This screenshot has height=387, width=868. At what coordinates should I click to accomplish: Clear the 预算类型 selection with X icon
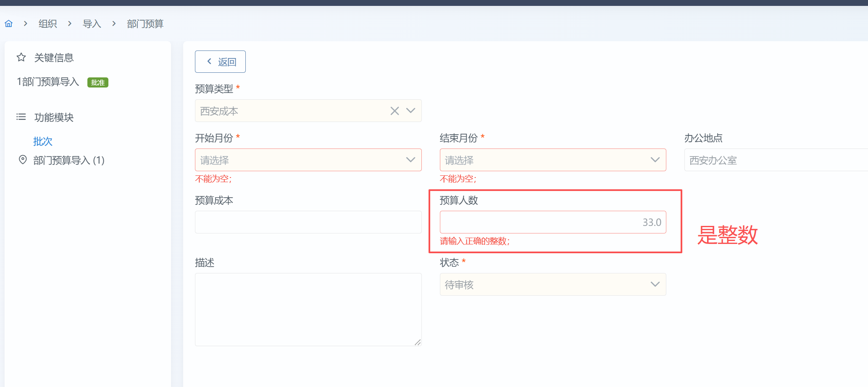(395, 111)
